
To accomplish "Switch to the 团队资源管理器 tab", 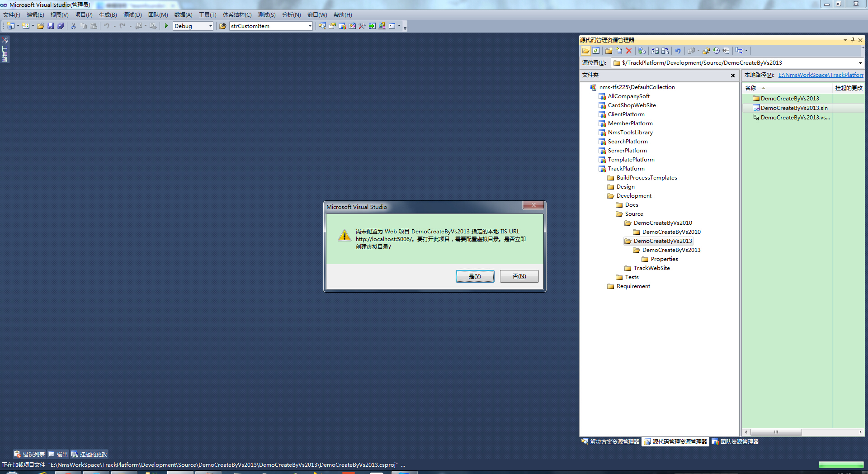I will tap(735, 442).
